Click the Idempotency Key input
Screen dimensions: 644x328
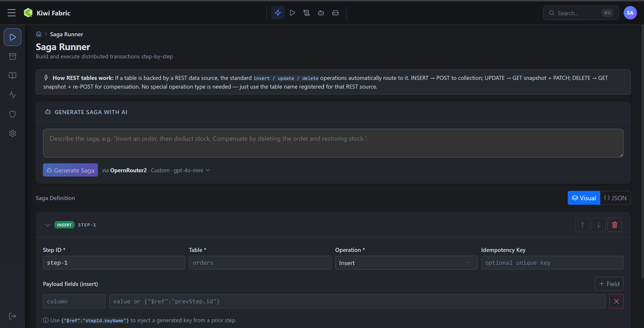(552, 263)
